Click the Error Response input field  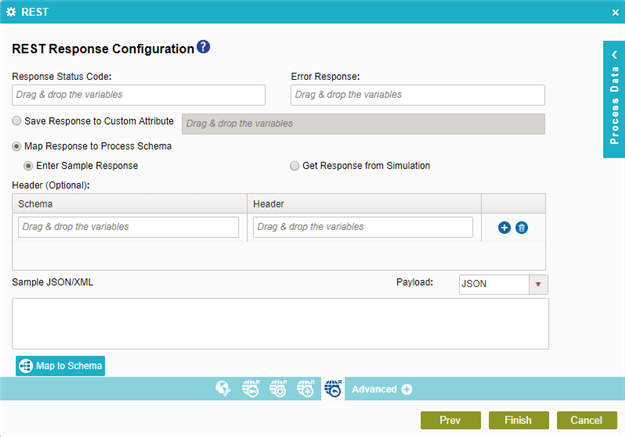[x=418, y=95]
